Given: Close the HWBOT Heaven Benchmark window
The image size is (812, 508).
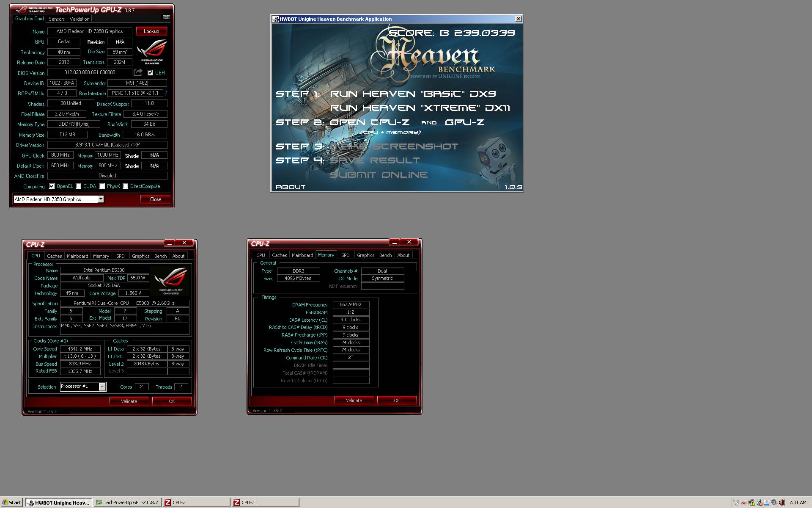Looking at the screenshot, I should tap(518, 19).
